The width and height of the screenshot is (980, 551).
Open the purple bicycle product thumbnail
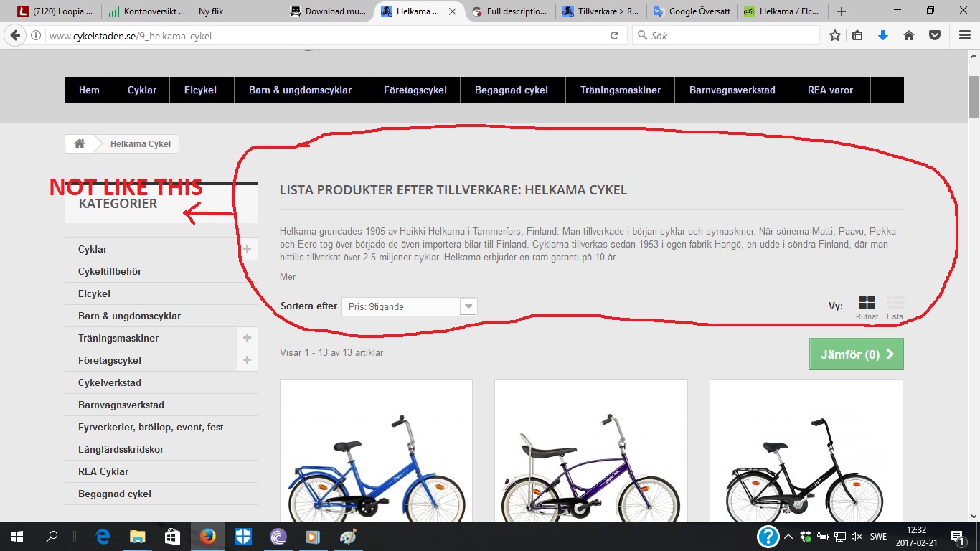(591, 451)
